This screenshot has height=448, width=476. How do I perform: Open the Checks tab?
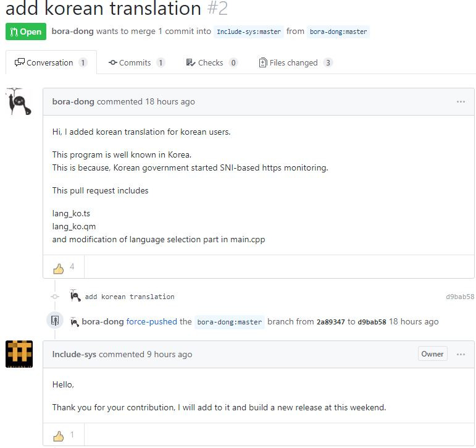[211, 62]
